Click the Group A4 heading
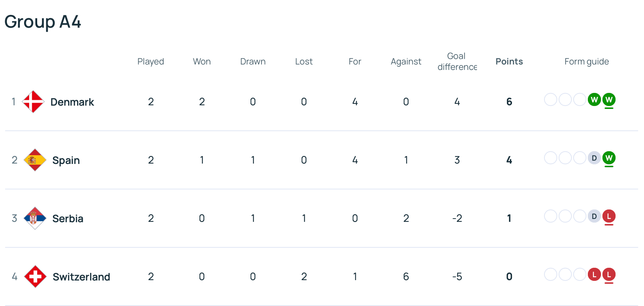This screenshot has width=644, height=306. pos(43,22)
